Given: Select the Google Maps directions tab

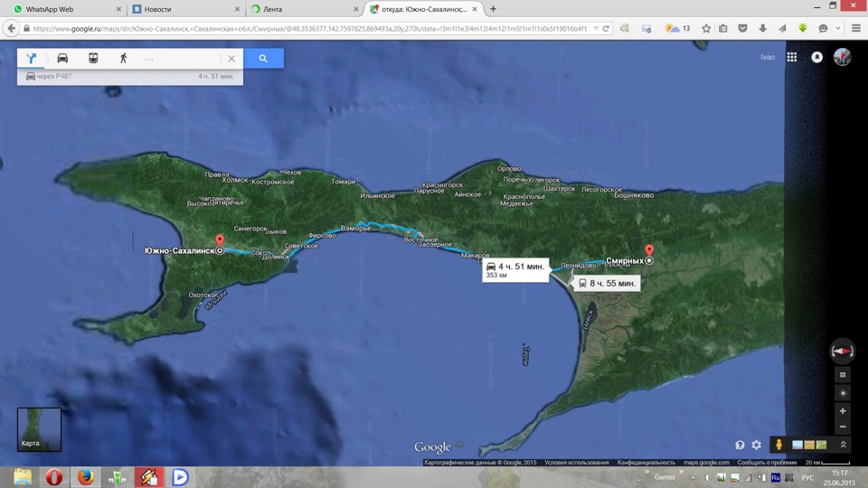Looking at the screenshot, I should (x=423, y=9).
